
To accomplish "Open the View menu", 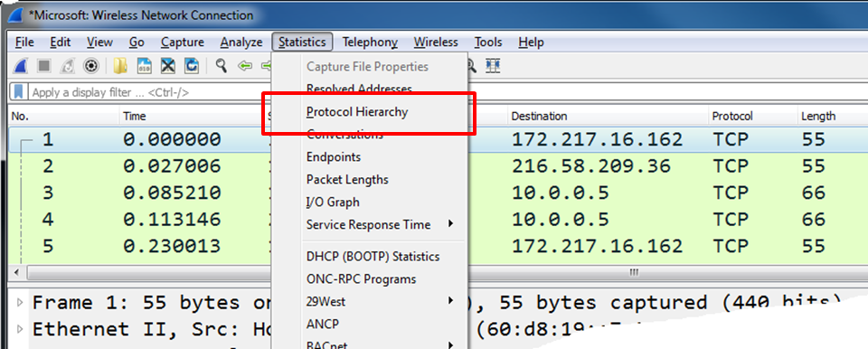I will click(99, 42).
